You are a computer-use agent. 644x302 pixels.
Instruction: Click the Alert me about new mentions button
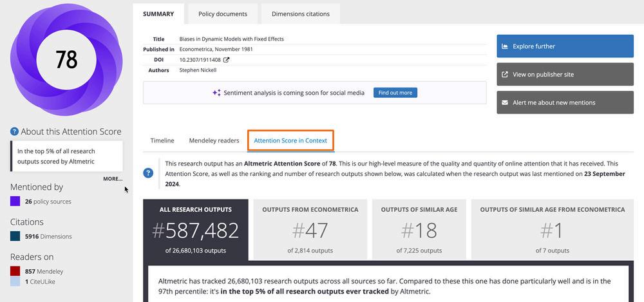pyautogui.click(x=565, y=102)
